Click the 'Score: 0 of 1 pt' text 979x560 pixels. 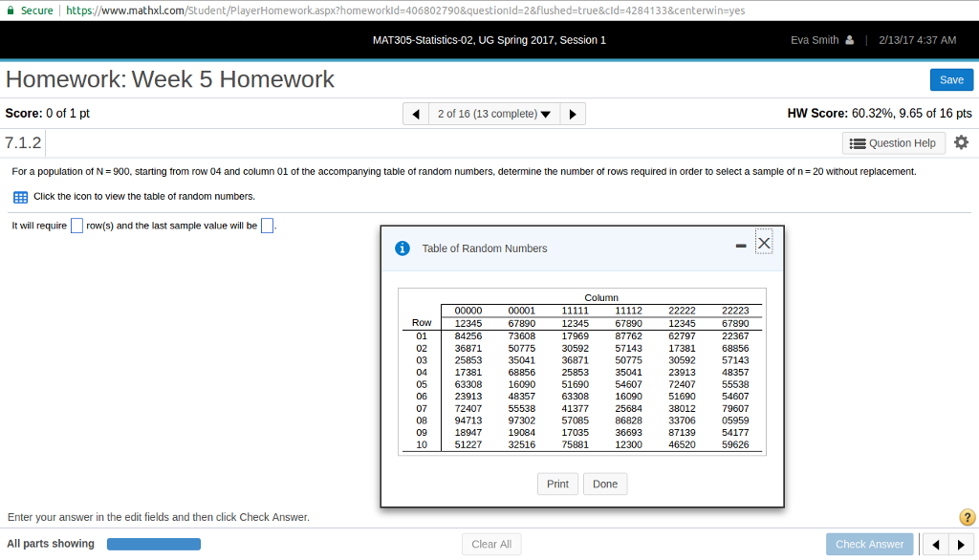click(x=48, y=113)
